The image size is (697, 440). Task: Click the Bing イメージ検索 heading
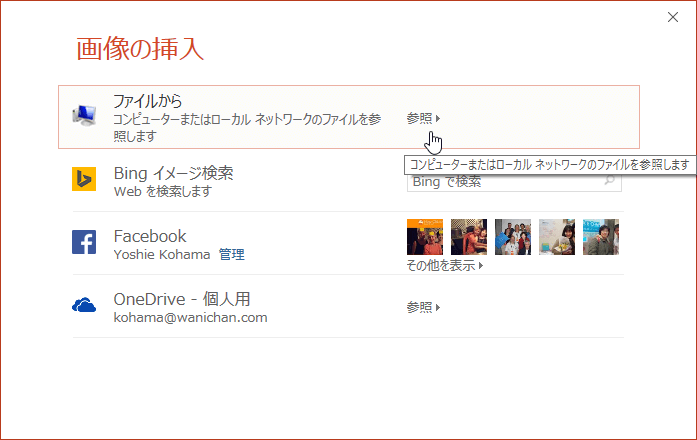point(173,173)
